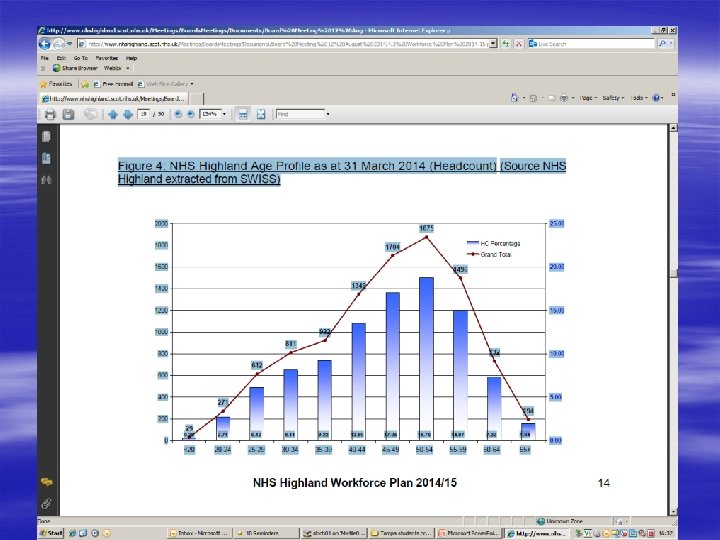Viewport: 720px width, 540px height.
Task: Click the Read Mail icon
Action: point(552,98)
